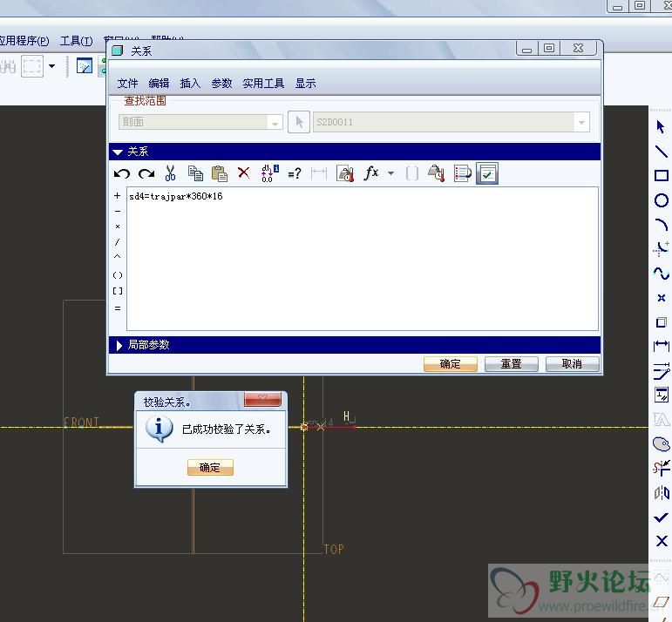Open 插入 menu in relations dialog
This screenshot has height=622, width=672.
pos(190,83)
